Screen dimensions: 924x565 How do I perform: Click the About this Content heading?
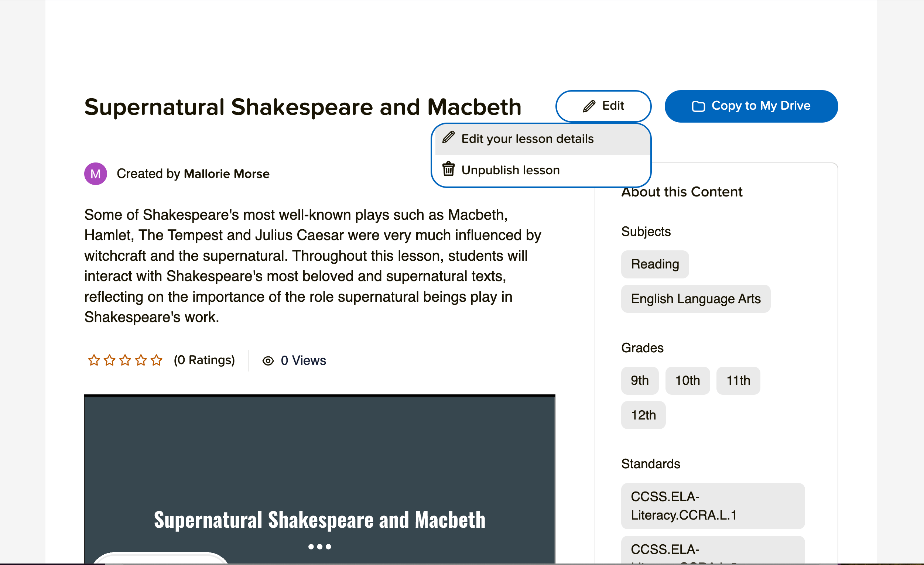point(682,192)
